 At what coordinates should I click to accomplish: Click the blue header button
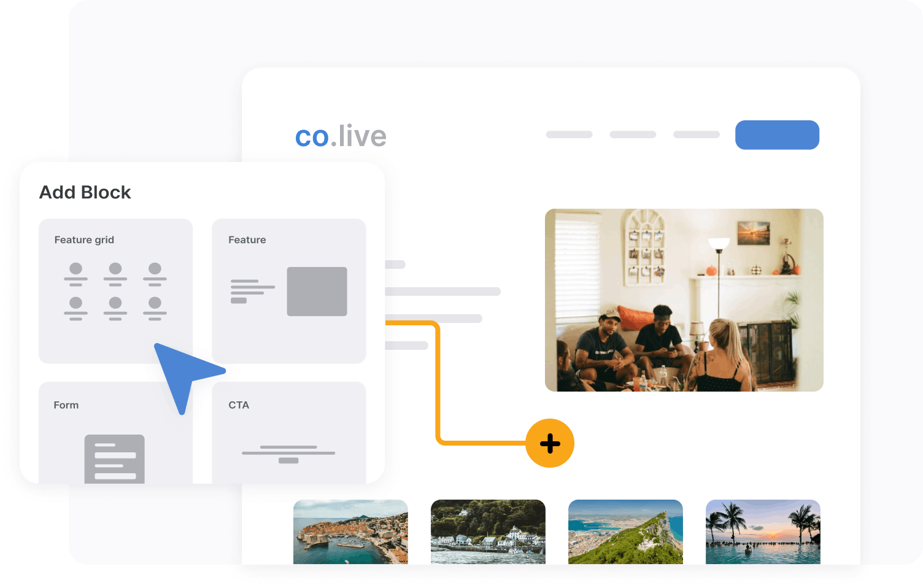pyautogui.click(x=777, y=135)
